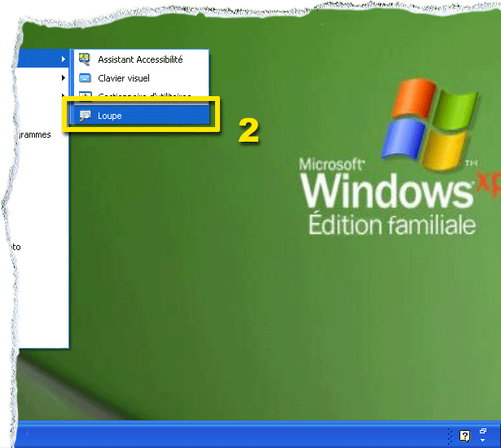
Task: Launch Clavier visuel from the submenu
Action: pos(141,78)
